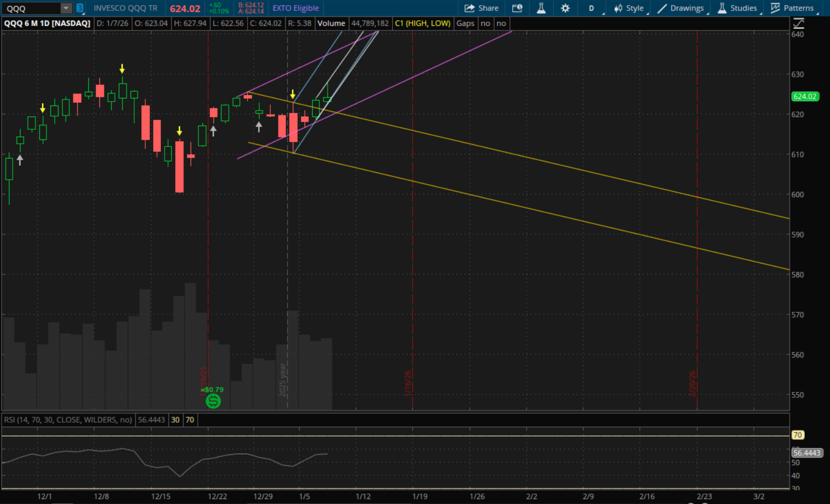Open the D timeframe dropdown

point(592,8)
